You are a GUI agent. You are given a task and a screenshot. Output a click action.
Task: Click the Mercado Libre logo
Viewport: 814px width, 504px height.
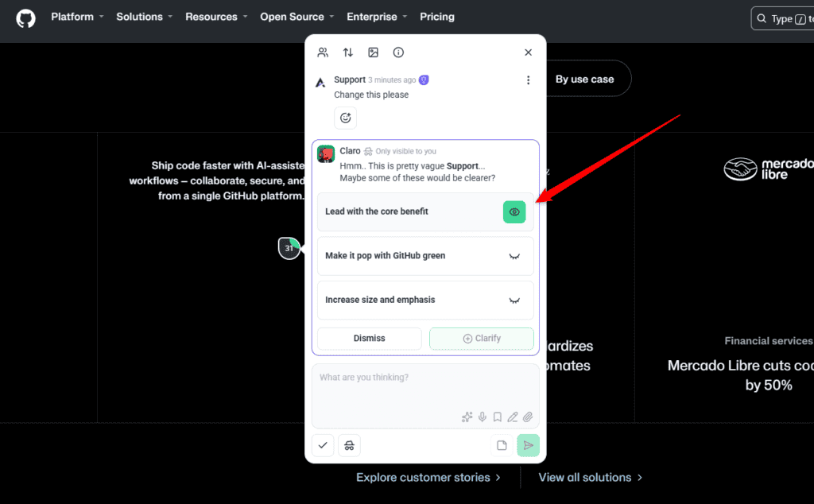tap(769, 169)
